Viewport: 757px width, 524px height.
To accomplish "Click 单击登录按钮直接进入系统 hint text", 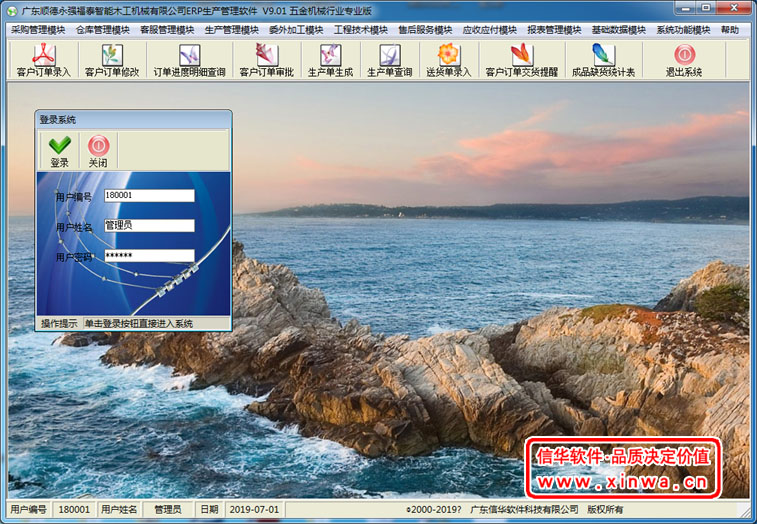I will tap(139, 324).
